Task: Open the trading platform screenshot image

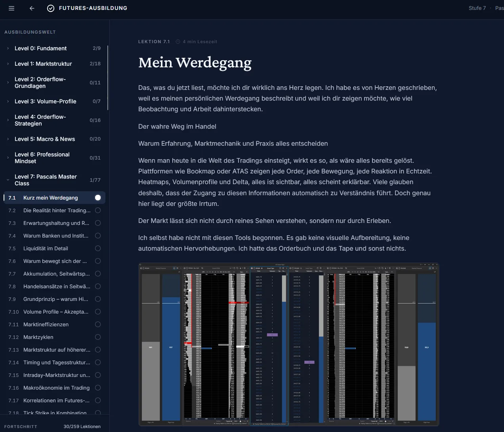Action: click(x=288, y=344)
